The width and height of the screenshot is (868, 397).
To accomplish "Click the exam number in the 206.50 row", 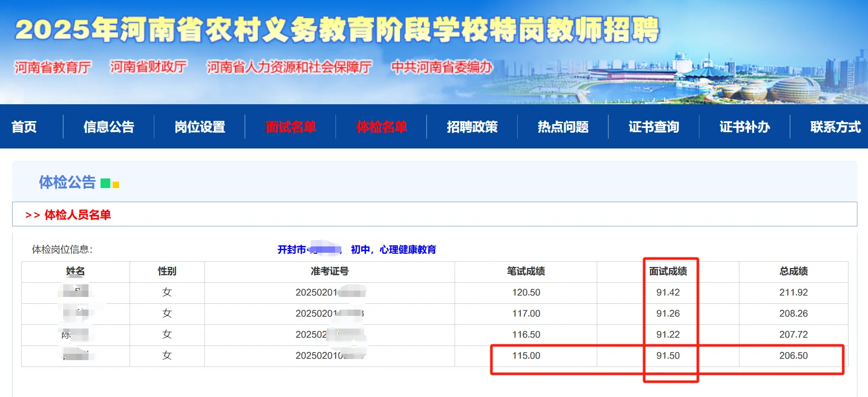I will point(330,355).
